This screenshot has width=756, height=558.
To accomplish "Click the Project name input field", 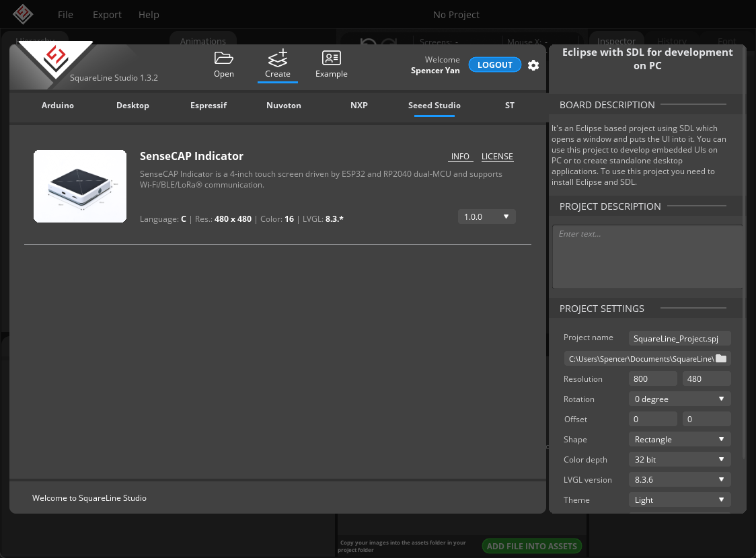I will coord(679,338).
